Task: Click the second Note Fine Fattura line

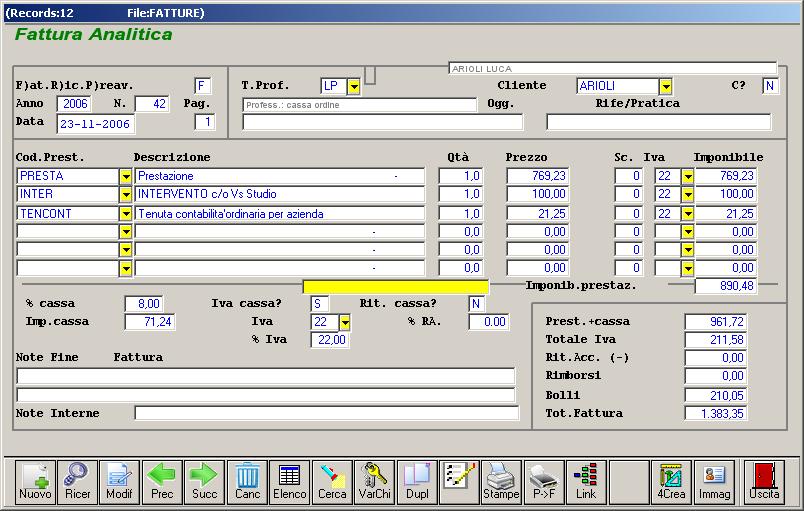Action: 266,395
